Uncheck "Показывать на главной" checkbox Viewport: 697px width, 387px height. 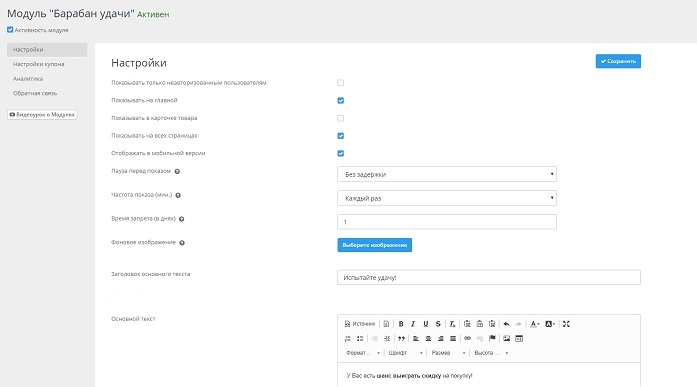pos(340,100)
